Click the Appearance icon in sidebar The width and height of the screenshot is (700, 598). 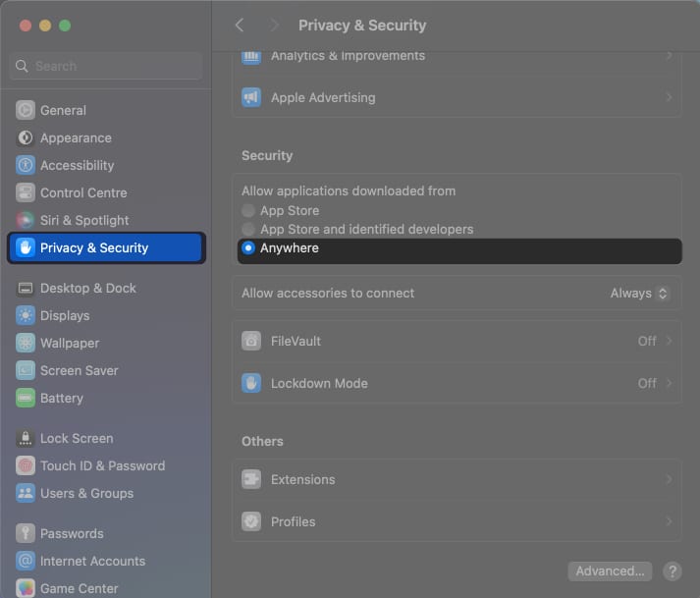[x=26, y=137]
